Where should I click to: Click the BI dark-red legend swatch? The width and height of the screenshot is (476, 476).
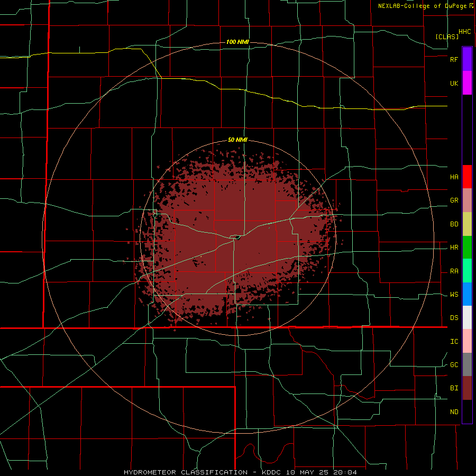tap(467, 388)
